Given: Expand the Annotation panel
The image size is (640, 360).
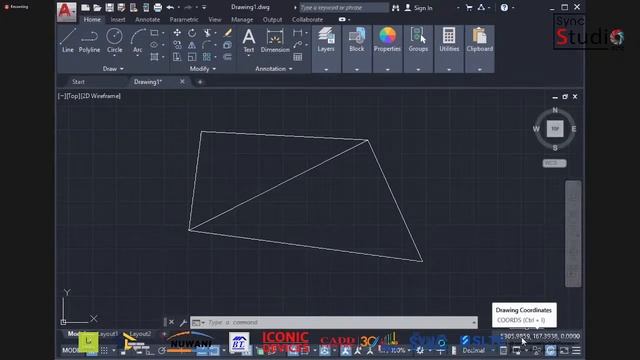Looking at the screenshot, I should pyautogui.click(x=274, y=69).
